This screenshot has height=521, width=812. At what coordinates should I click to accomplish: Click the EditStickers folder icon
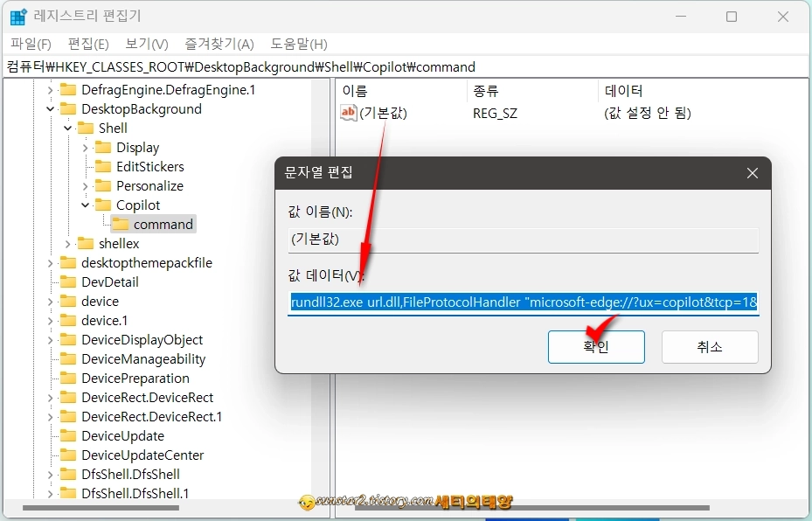click(x=103, y=167)
